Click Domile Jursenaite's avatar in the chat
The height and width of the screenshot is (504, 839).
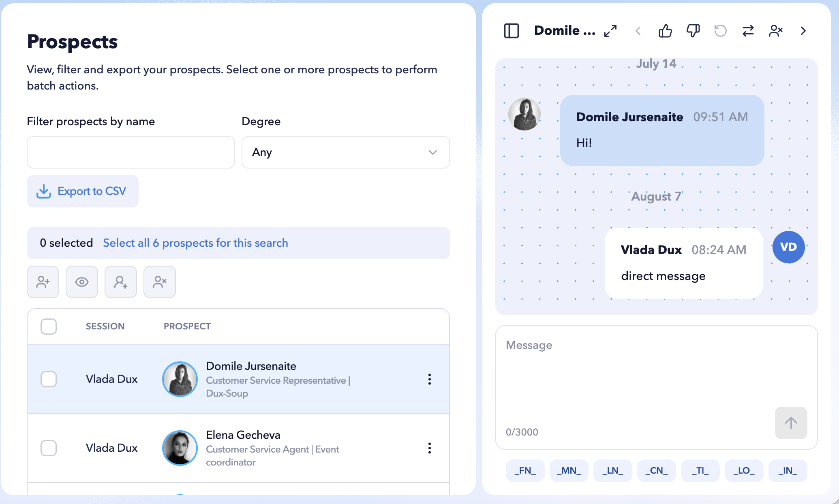pyautogui.click(x=524, y=114)
